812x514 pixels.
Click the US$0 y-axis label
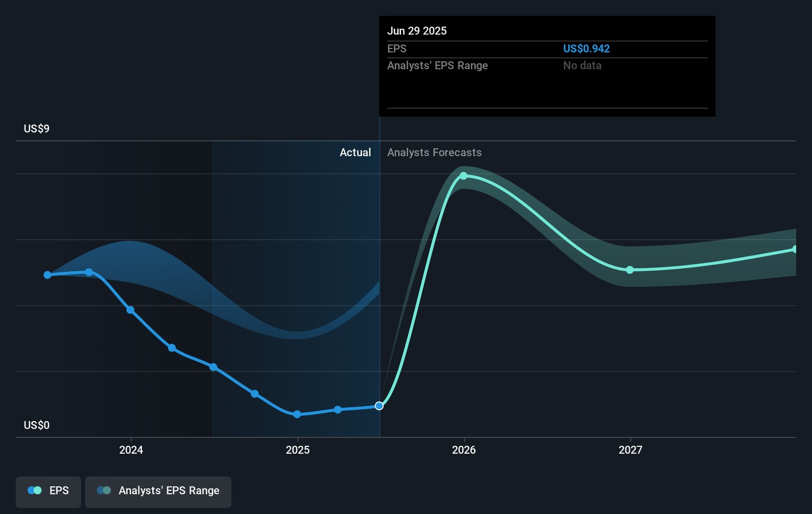point(37,426)
